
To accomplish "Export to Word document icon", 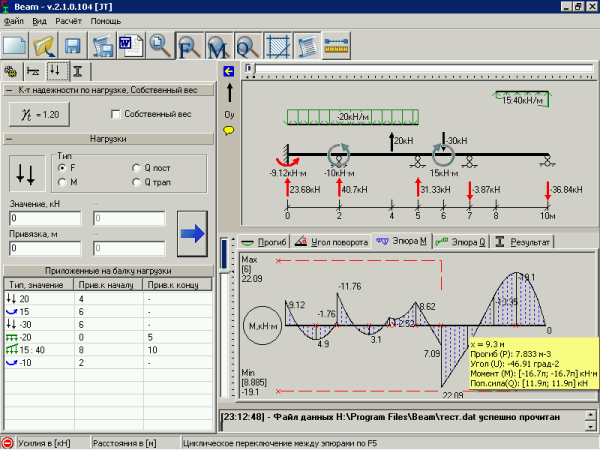I will point(131,46).
